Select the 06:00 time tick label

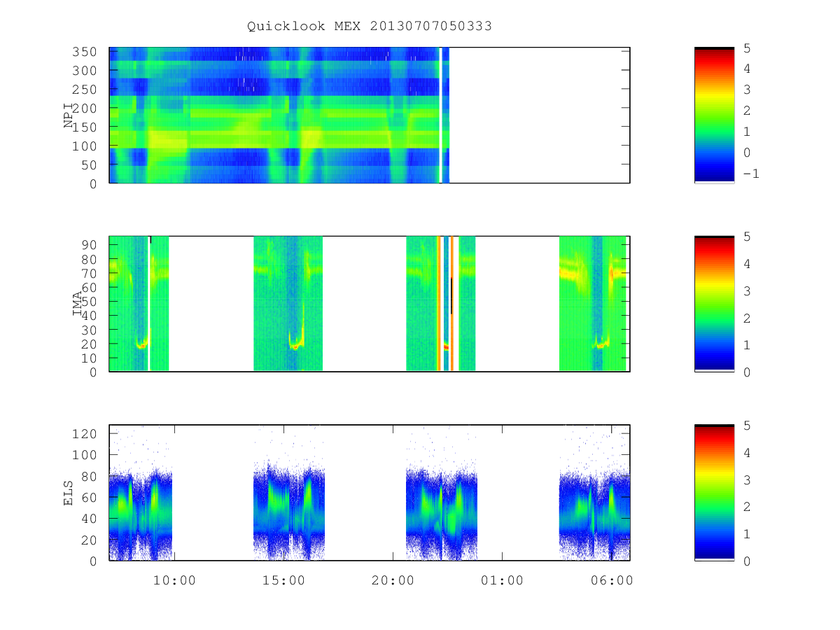pos(612,580)
